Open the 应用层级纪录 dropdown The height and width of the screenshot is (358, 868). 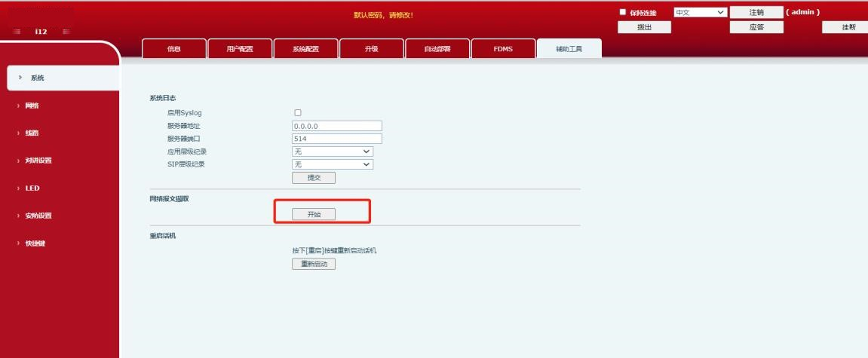coord(332,151)
